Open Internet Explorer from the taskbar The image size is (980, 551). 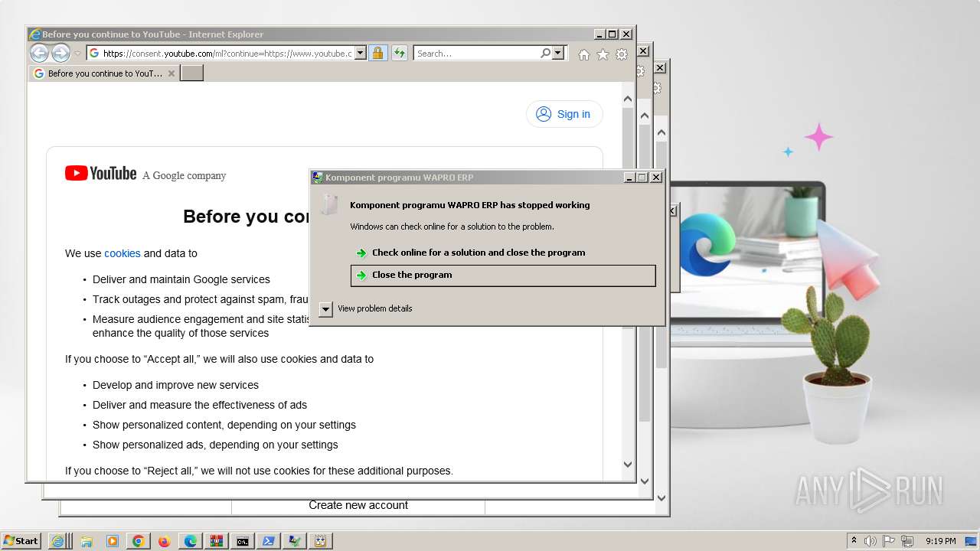coord(57,541)
